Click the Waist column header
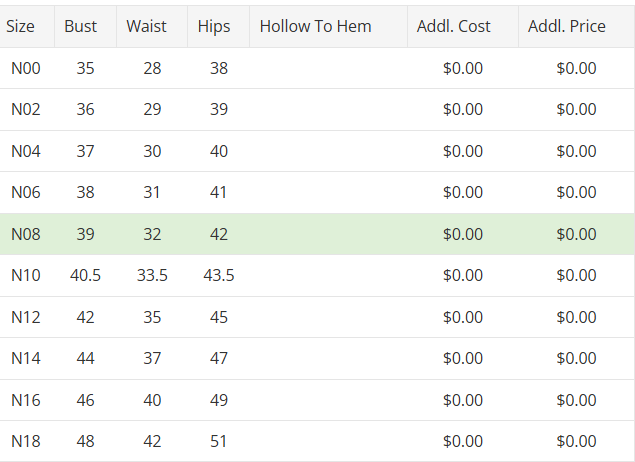 pos(147,26)
